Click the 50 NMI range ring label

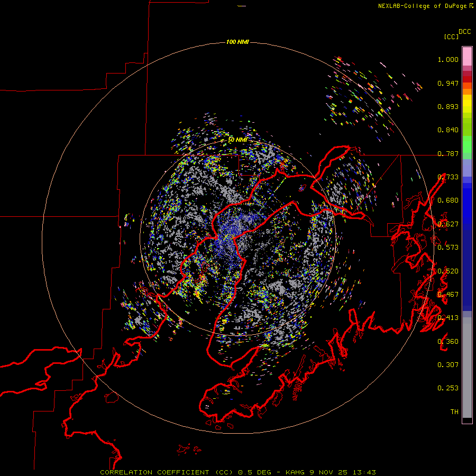tap(237, 140)
